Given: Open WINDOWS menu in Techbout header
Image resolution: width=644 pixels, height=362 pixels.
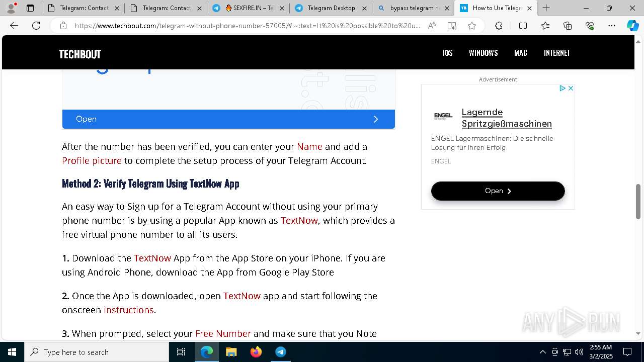Looking at the screenshot, I should 484,53.
